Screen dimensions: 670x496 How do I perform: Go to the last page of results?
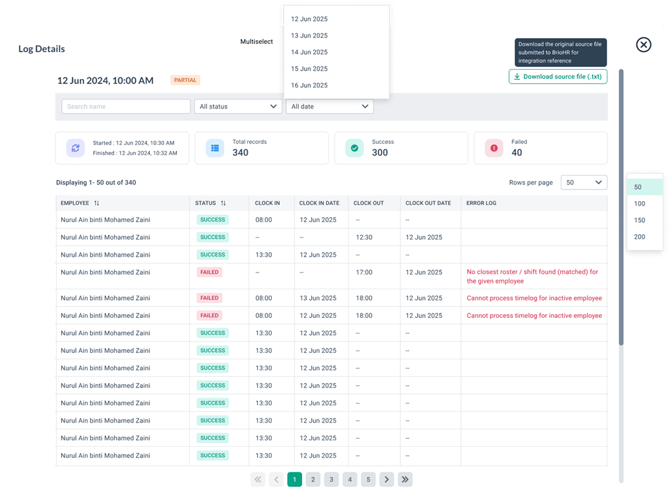click(405, 480)
